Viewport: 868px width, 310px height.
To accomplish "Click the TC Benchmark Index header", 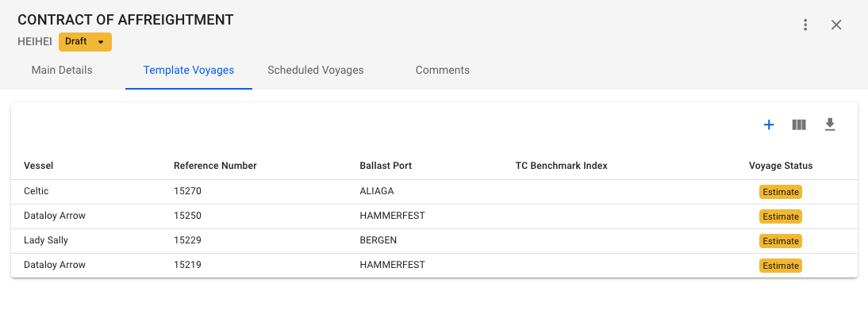I will [561, 166].
